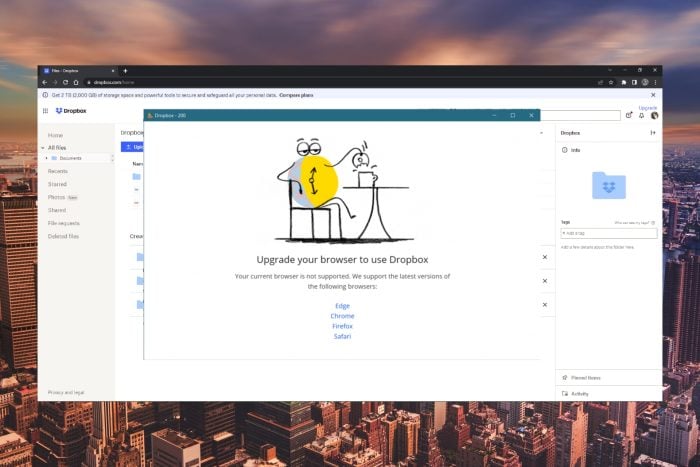Viewport: 700px width, 467px height.
Task: Minimize the Dropbox dialog window
Action: pos(494,115)
